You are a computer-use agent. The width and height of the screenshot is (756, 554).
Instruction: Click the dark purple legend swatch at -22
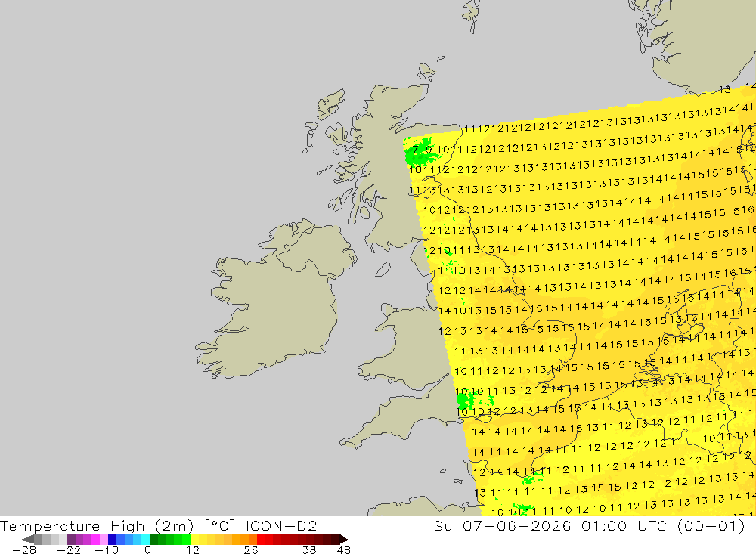click(71, 539)
